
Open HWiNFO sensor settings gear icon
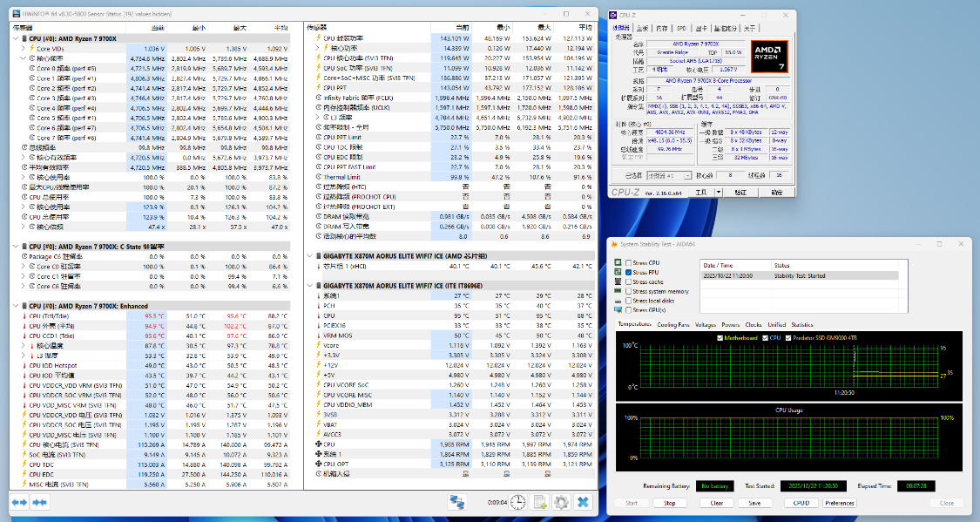click(x=561, y=502)
